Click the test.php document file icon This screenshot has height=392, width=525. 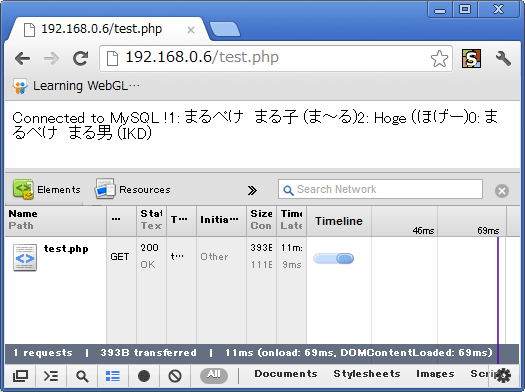point(25,257)
